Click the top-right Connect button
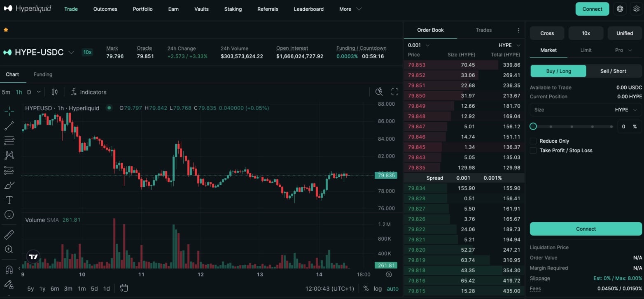The width and height of the screenshot is (644, 299). tap(592, 9)
